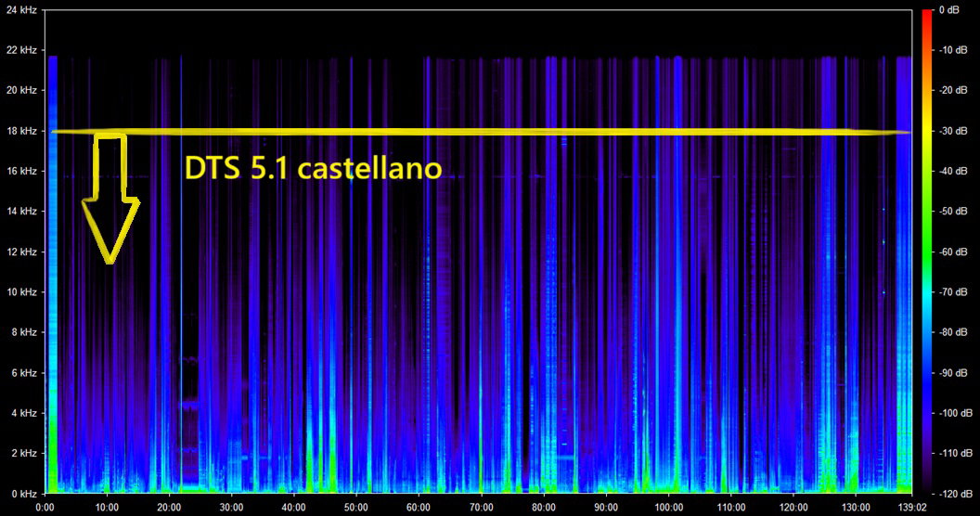The image size is (980, 516).
Task: Select the 70:00 time axis label
Action: point(482,508)
